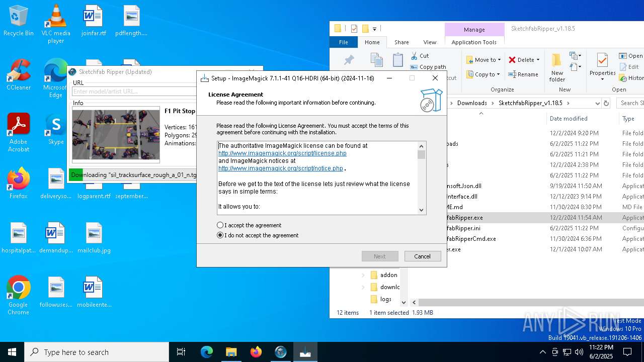Open the Task View taskbar button

coord(181,352)
